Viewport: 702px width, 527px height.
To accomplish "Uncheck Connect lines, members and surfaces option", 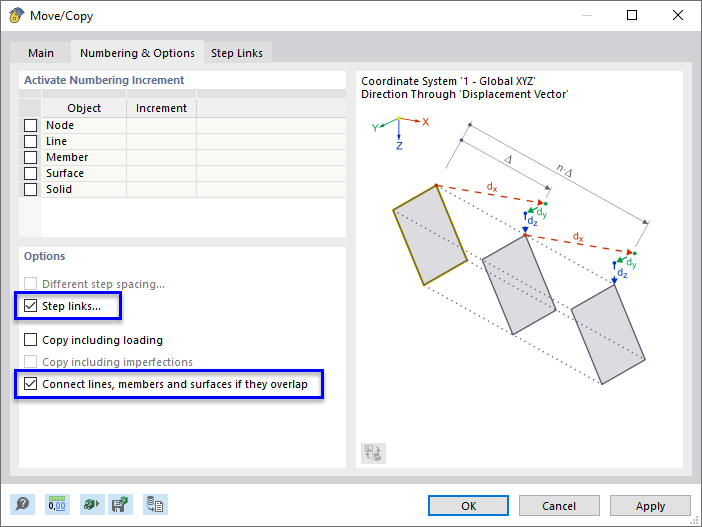I will (30, 384).
